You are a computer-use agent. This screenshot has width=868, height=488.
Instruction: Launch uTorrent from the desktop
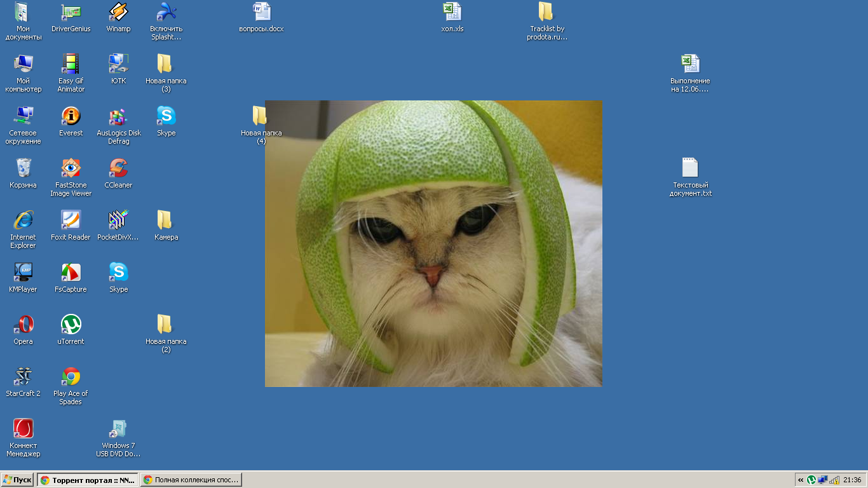click(x=70, y=324)
